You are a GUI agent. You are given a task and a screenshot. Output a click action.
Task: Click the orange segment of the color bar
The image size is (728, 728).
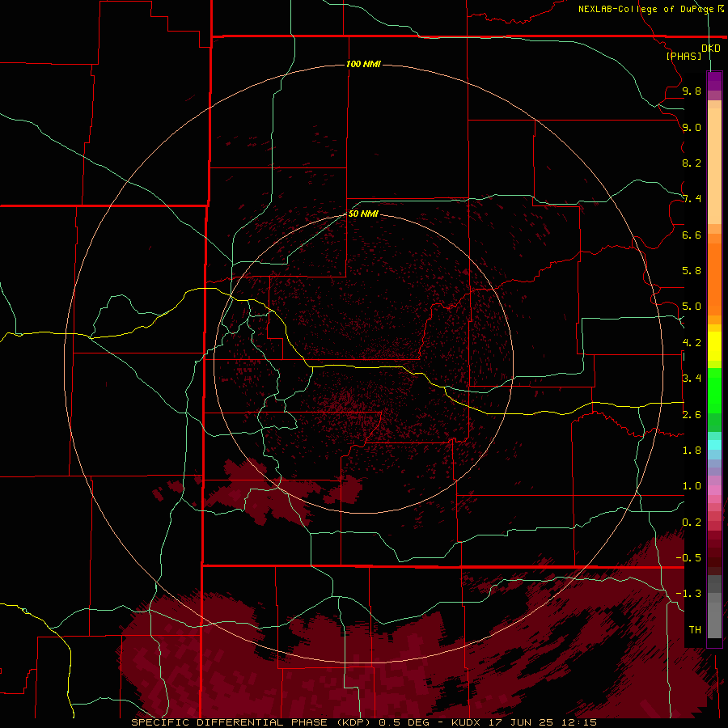(x=714, y=278)
